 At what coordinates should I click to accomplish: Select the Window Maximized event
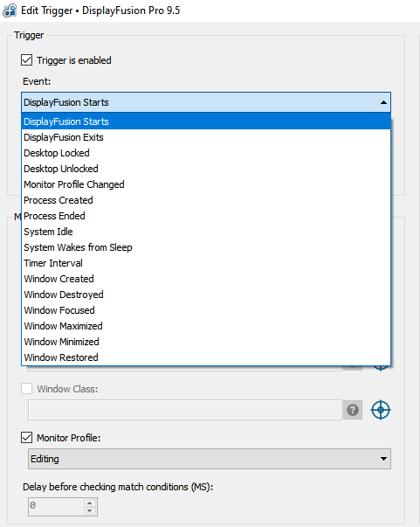coord(206,326)
